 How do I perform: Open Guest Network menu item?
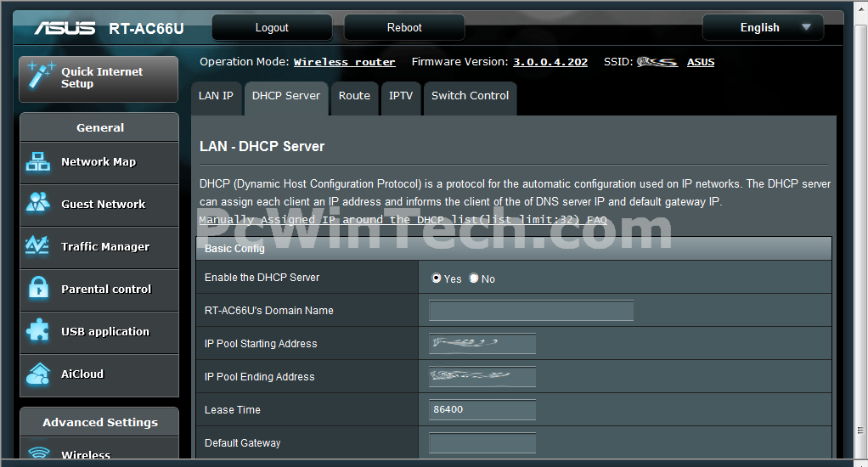pyautogui.click(x=99, y=205)
